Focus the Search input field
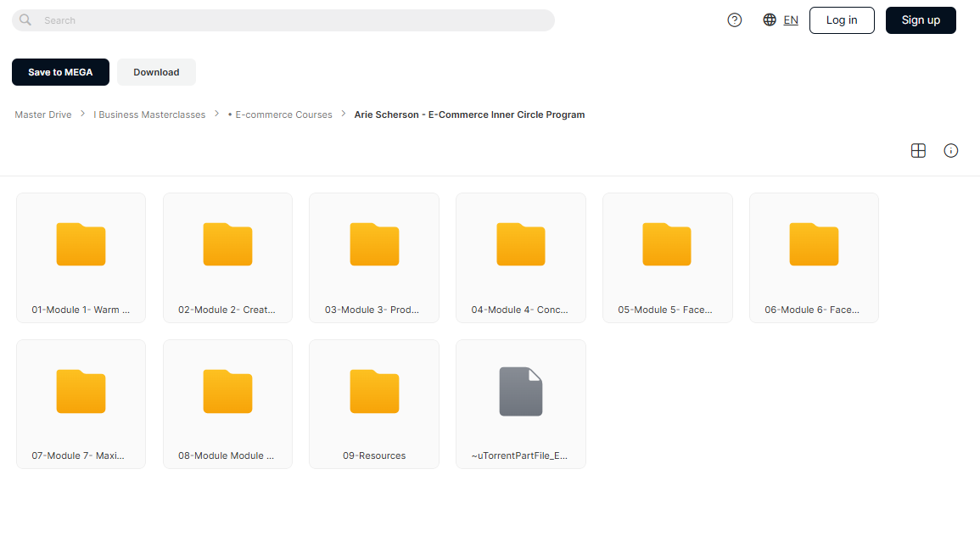 click(283, 20)
